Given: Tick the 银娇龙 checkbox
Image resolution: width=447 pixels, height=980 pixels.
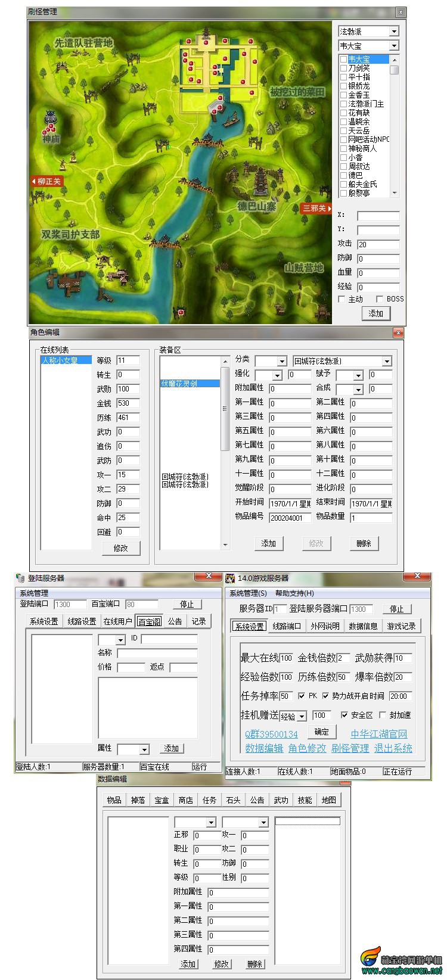Looking at the screenshot, I should (x=343, y=86).
